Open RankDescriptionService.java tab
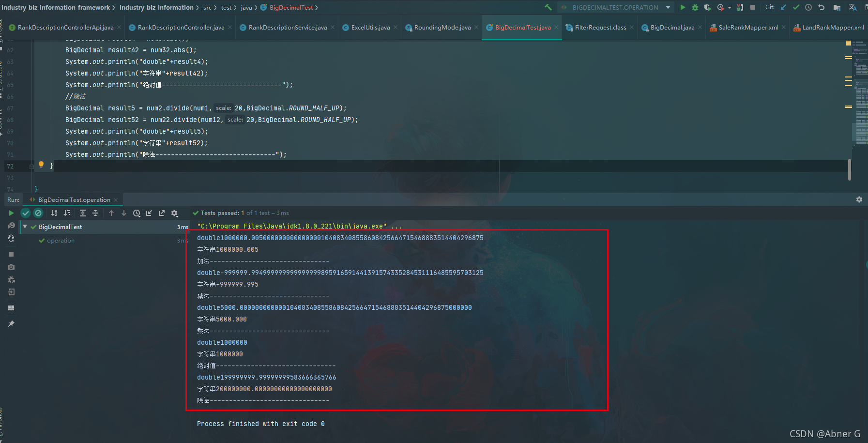 click(288, 28)
